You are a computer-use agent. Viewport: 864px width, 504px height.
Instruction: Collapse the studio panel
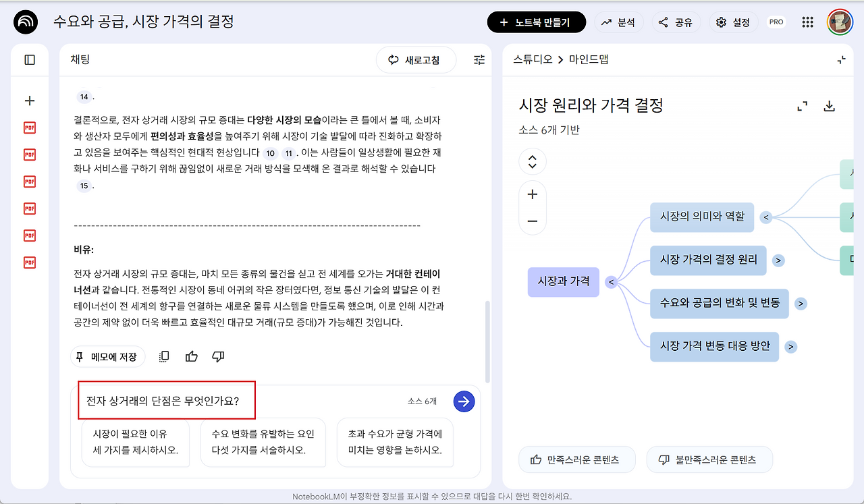841,60
